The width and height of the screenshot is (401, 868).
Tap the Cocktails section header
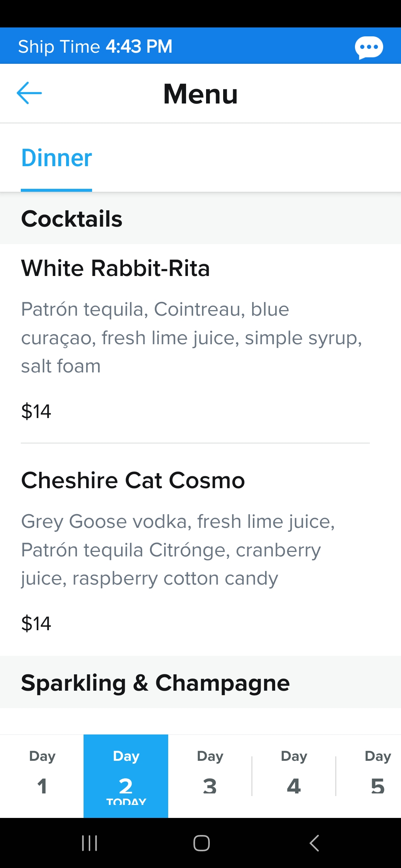[200, 218]
